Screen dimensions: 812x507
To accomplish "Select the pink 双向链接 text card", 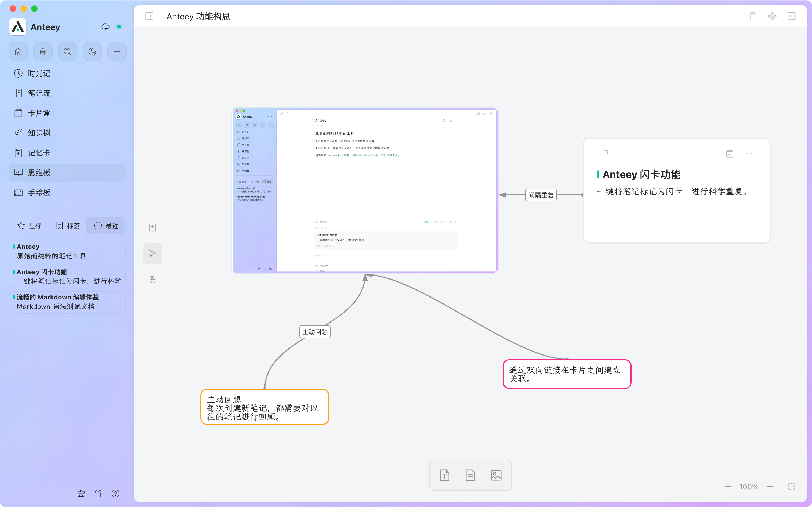I will point(567,374).
